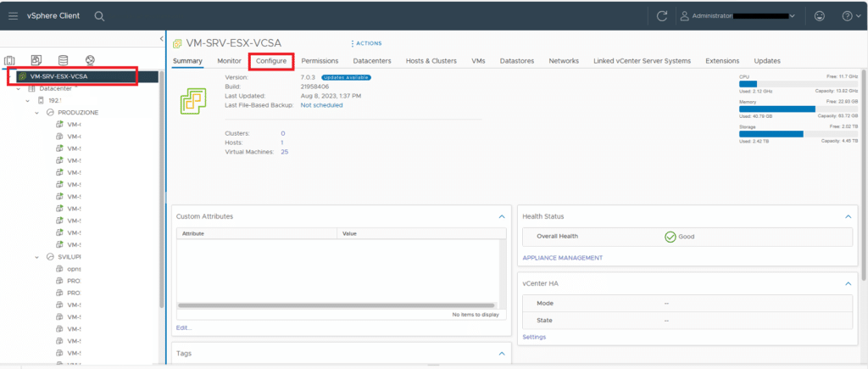Open the Clusters count link 0

click(283, 133)
